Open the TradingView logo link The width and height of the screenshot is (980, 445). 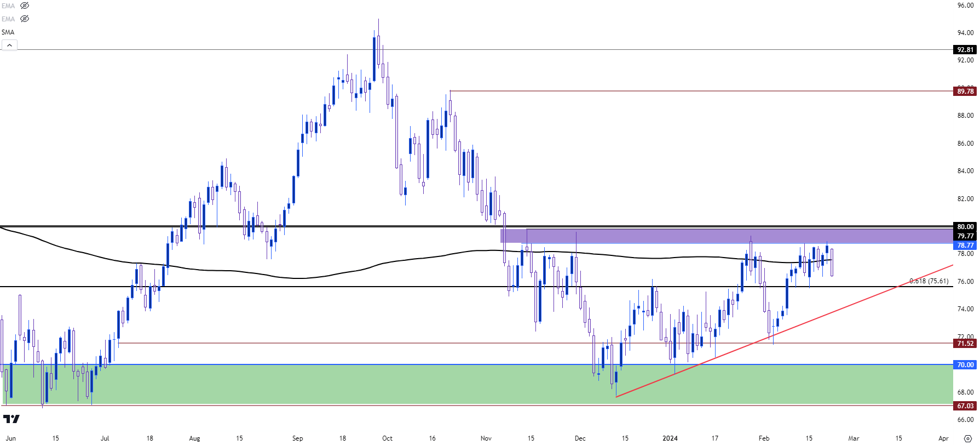[x=11, y=419]
